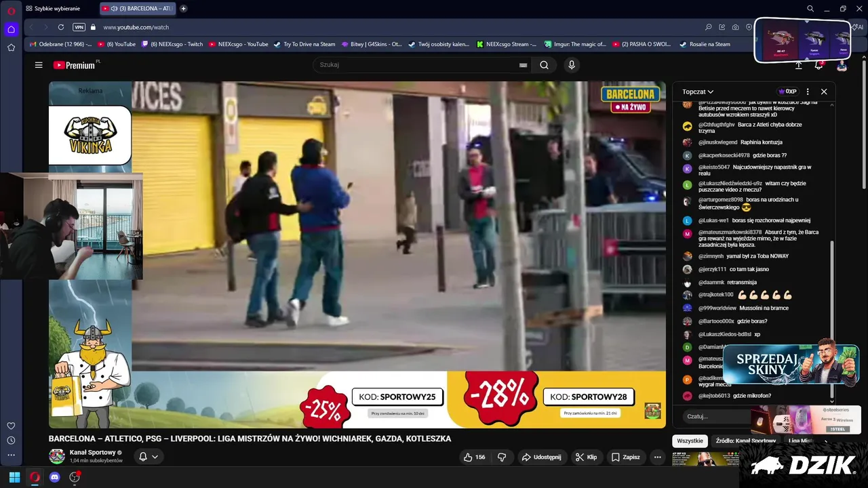Click the Czatuj chat input field
Image resolution: width=868 pixels, height=488 pixels.
point(716,416)
